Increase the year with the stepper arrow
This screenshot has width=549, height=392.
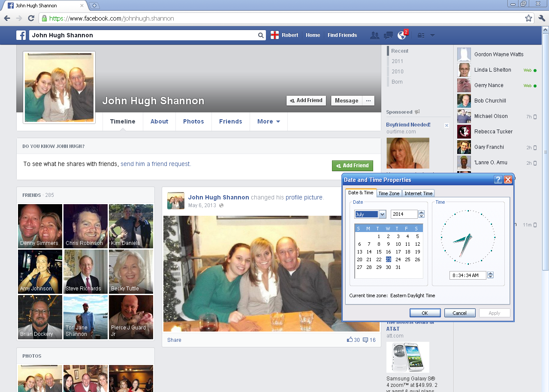point(421,212)
